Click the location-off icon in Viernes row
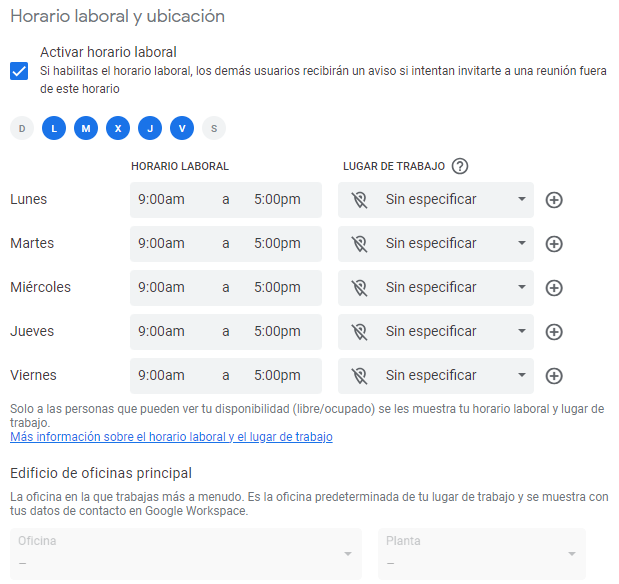Image resolution: width=619 pixels, height=584 pixels. (360, 376)
